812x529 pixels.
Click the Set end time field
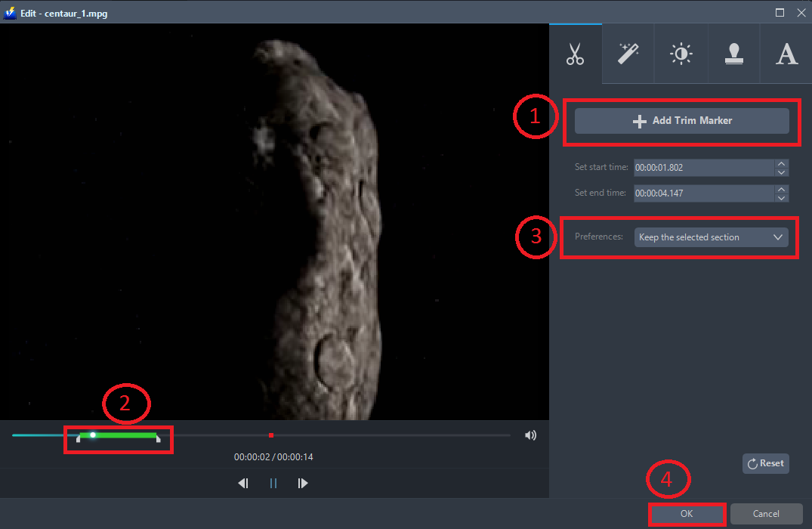pos(702,193)
